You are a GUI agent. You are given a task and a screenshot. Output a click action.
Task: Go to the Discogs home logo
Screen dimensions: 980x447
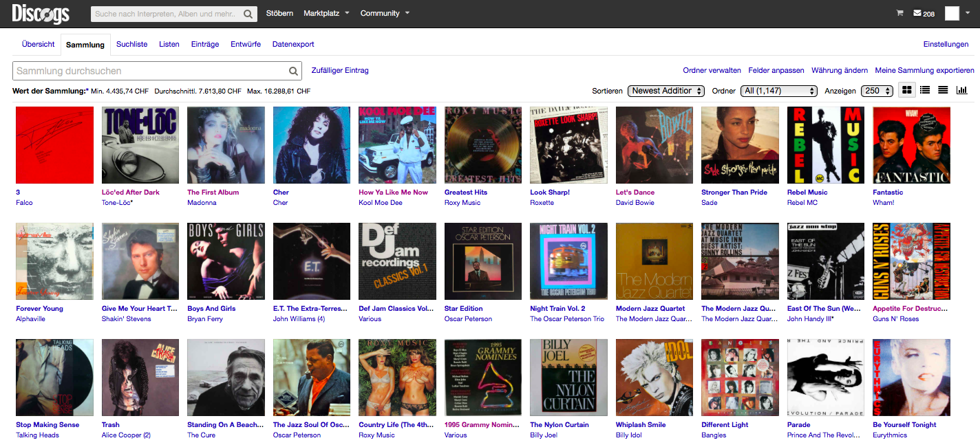41,13
